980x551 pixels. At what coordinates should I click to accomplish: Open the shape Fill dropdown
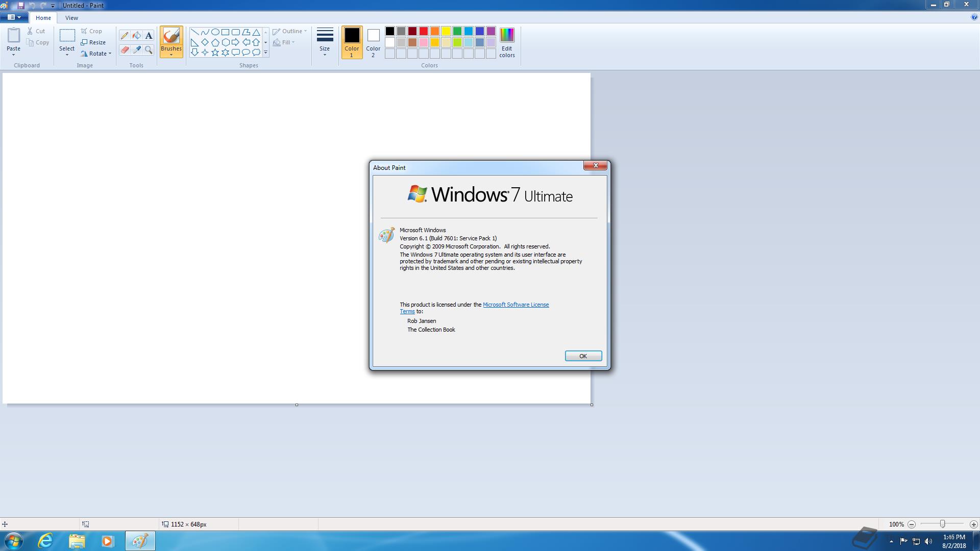point(284,42)
